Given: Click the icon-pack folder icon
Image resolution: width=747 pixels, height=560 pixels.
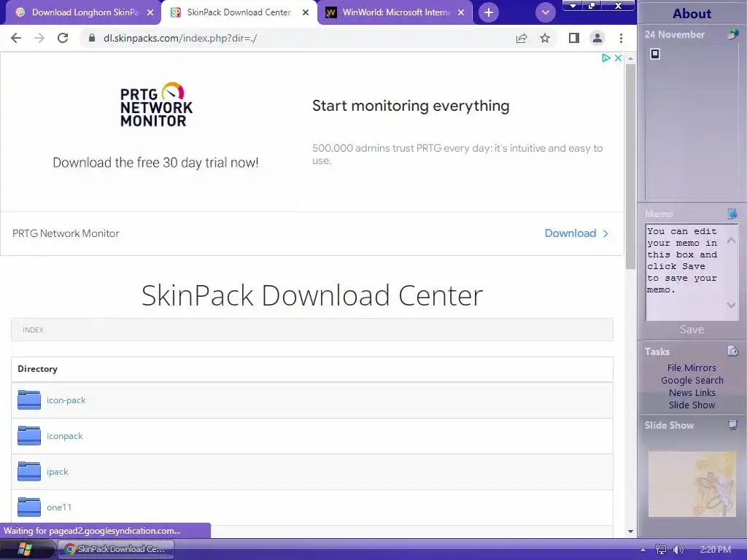Looking at the screenshot, I should [x=29, y=400].
